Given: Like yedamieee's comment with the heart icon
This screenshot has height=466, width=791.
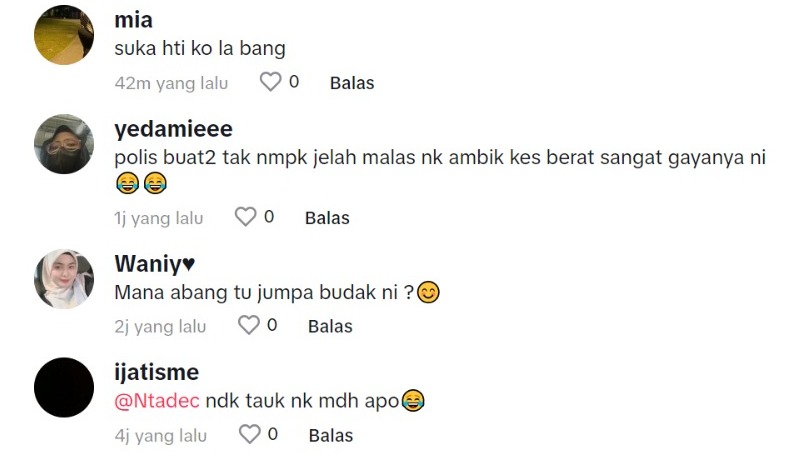Looking at the screenshot, I should pos(246,217).
